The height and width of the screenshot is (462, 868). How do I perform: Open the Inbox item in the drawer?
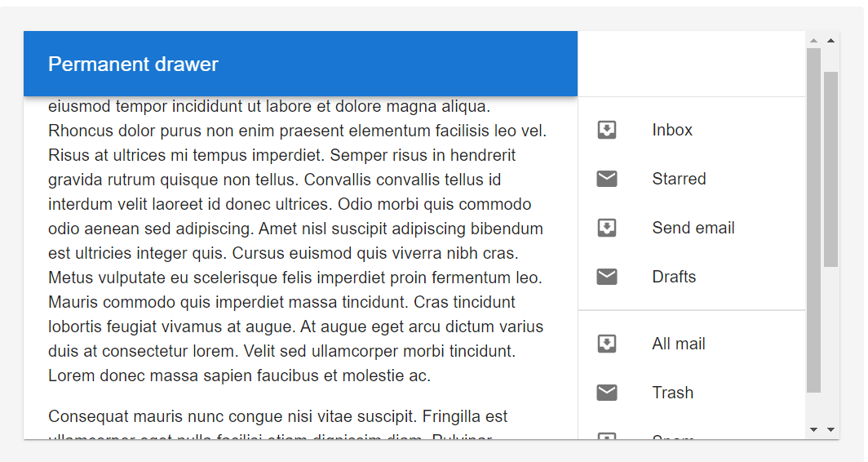[x=692, y=130]
